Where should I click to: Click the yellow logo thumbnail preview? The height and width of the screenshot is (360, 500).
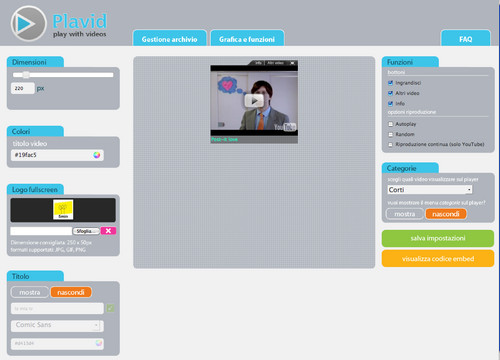click(63, 210)
